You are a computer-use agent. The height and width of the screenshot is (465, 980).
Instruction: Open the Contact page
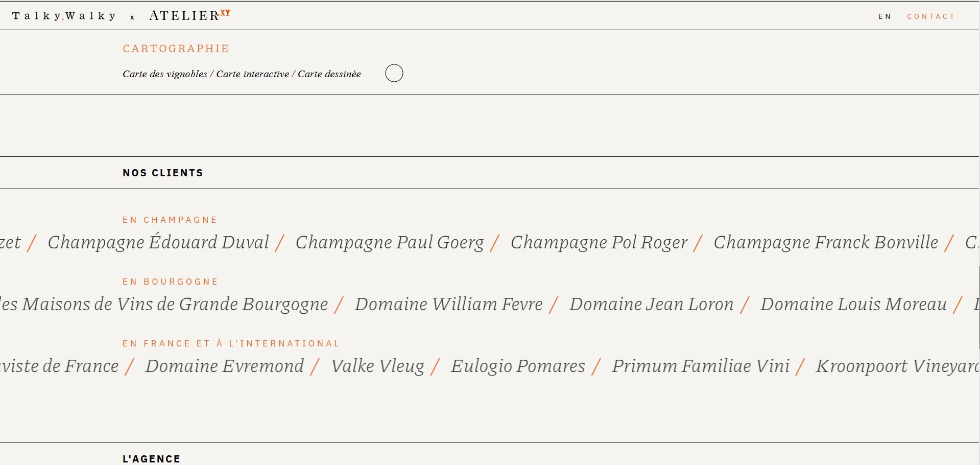pyautogui.click(x=931, y=16)
